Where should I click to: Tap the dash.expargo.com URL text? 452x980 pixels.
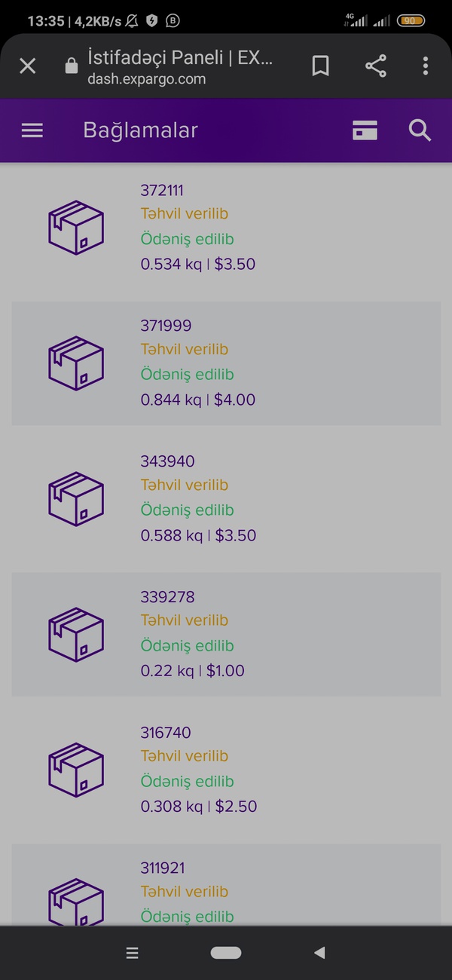click(x=146, y=78)
